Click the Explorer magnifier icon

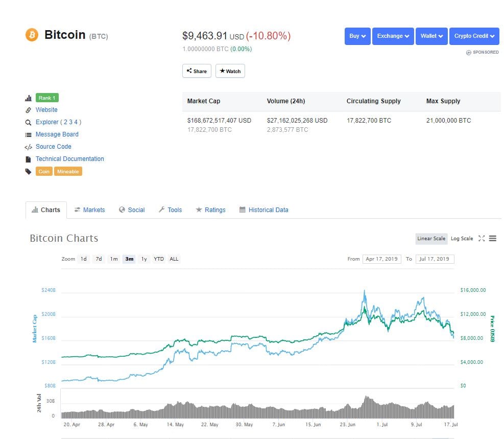coord(28,122)
